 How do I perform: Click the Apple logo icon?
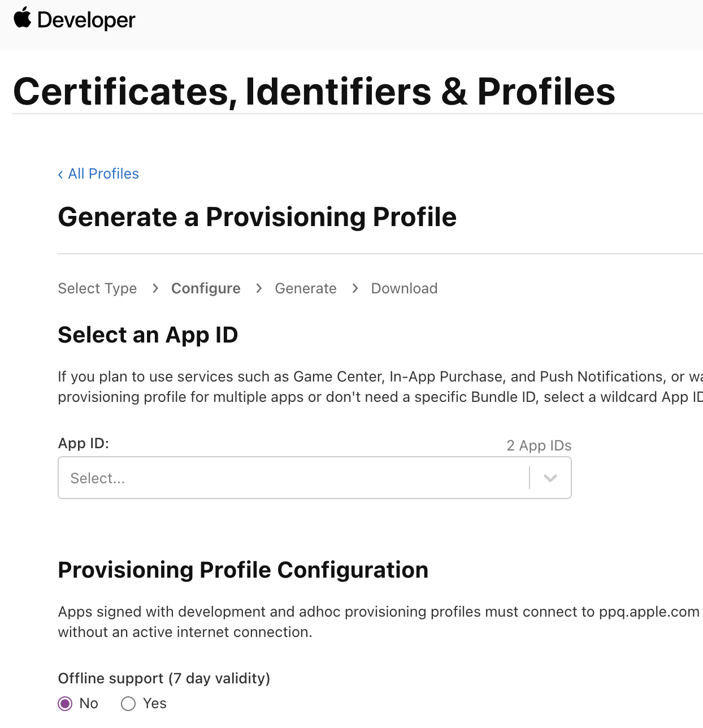[23, 18]
